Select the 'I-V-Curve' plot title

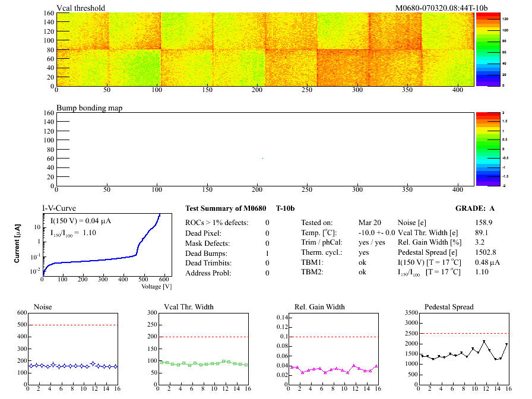tap(59, 208)
